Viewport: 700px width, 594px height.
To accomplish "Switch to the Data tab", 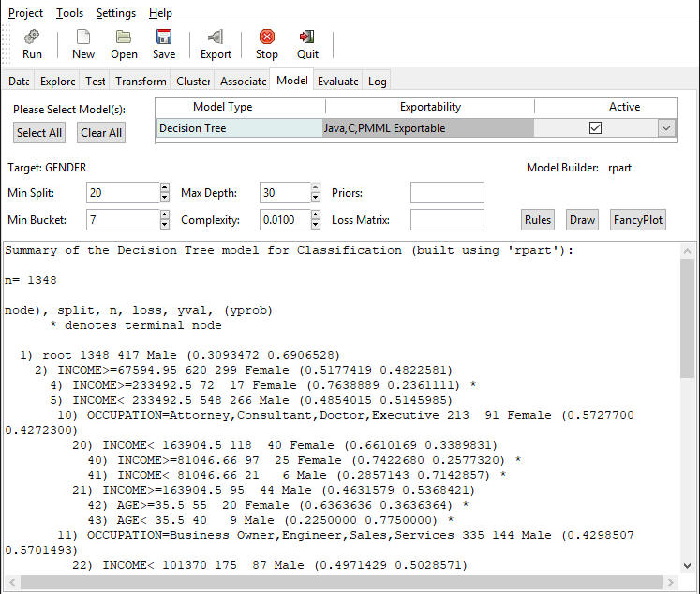I will (19, 82).
